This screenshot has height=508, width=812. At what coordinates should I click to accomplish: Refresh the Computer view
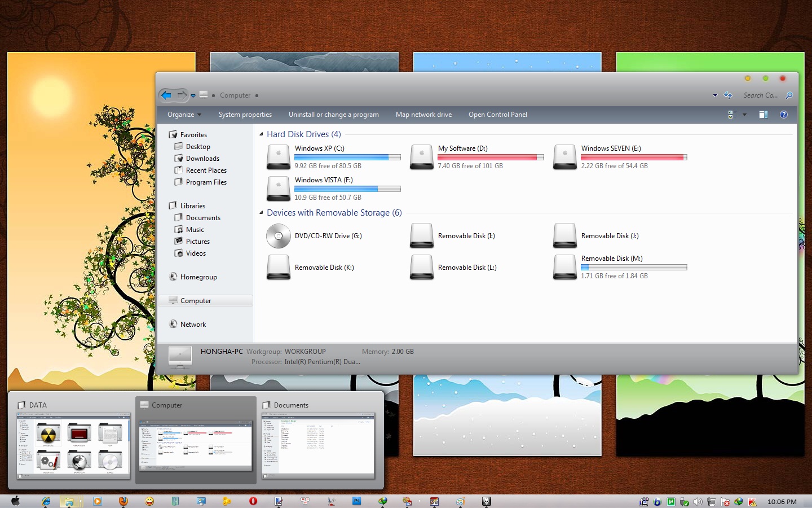click(x=728, y=95)
